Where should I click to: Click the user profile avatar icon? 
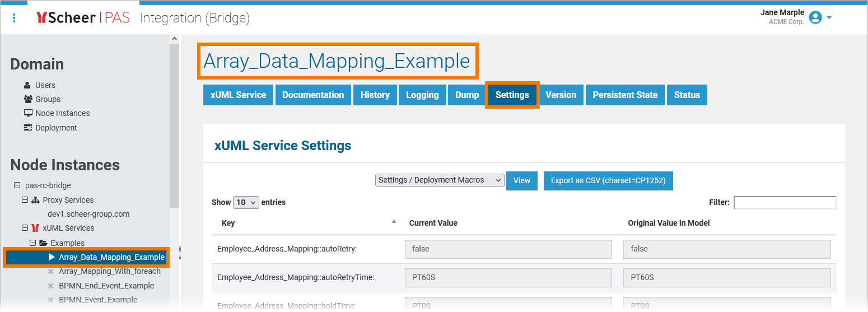(815, 18)
